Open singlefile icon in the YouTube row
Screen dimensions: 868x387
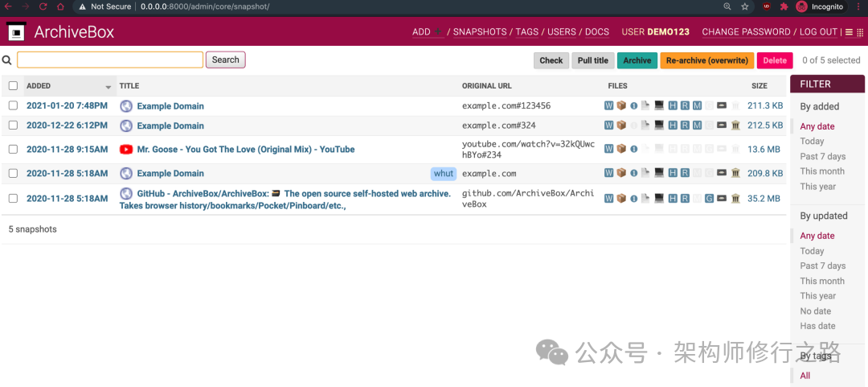coord(634,149)
